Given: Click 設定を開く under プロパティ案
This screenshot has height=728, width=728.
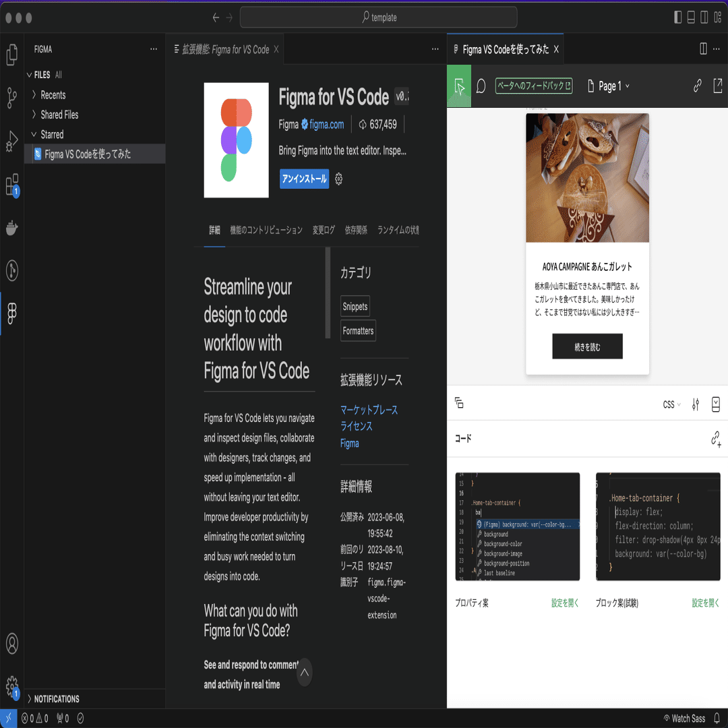Looking at the screenshot, I should click(x=565, y=603).
